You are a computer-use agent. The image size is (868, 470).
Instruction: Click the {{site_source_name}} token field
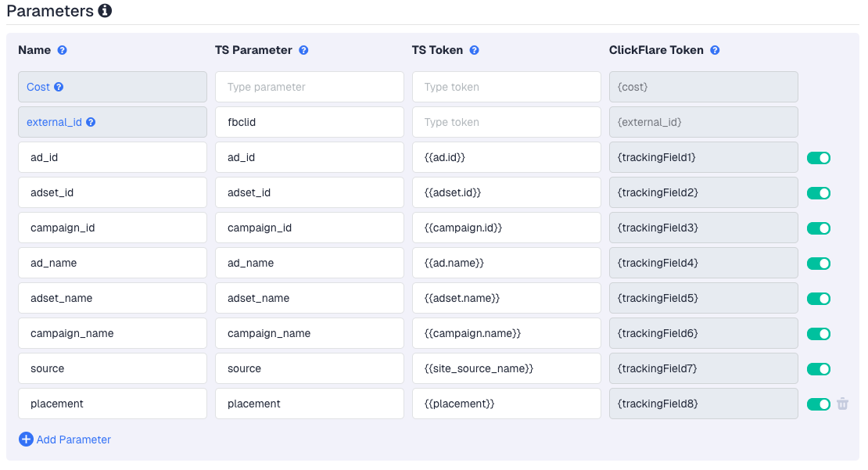tap(506, 368)
